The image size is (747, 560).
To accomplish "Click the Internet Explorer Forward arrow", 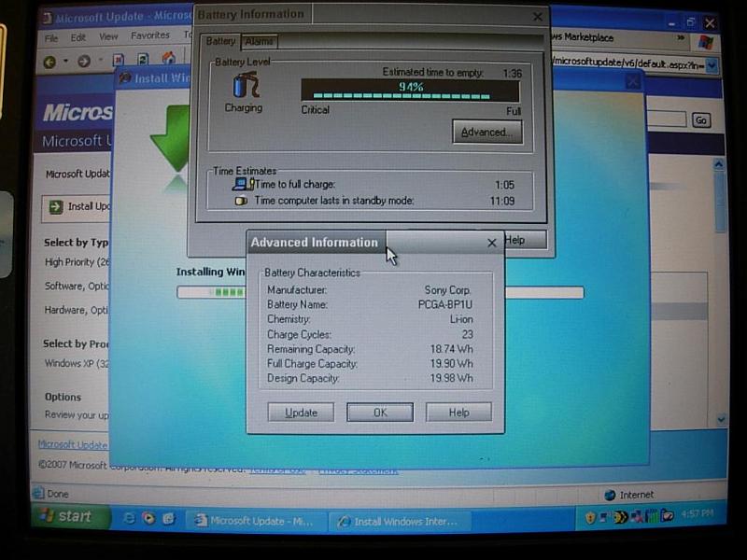I will tap(84, 61).
